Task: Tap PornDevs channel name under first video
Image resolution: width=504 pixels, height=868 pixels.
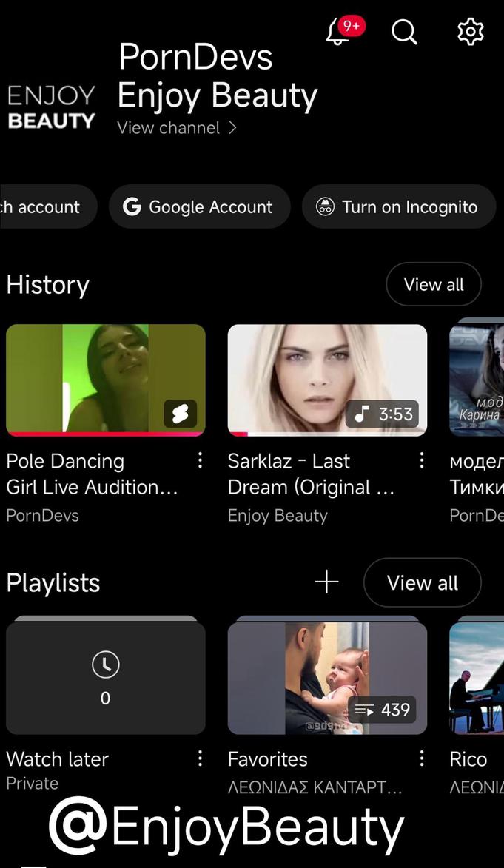Action: coord(43,515)
